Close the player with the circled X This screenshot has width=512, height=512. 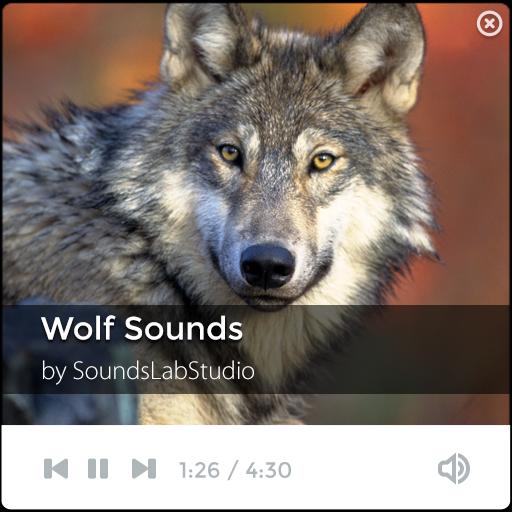tap(489, 24)
